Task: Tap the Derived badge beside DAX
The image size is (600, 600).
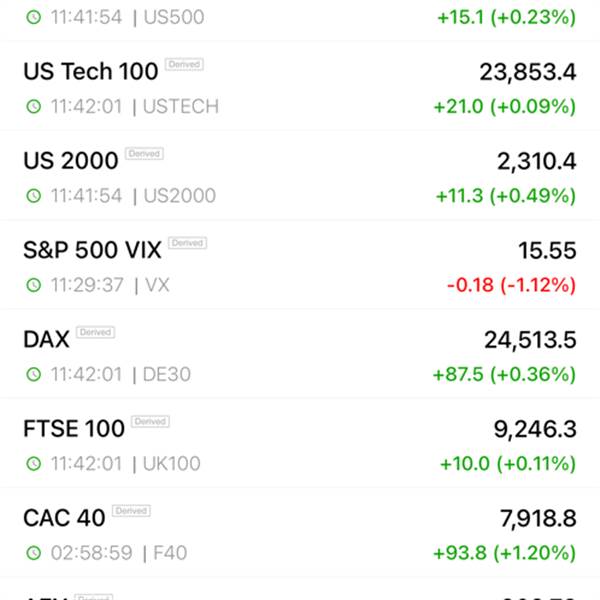Action: point(95,332)
